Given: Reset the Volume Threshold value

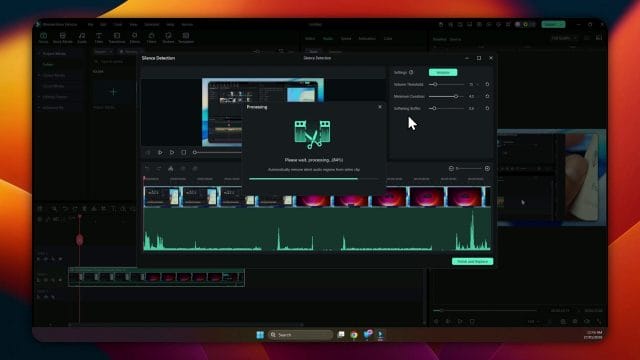Looking at the screenshot, I should (x=487, y=84).
